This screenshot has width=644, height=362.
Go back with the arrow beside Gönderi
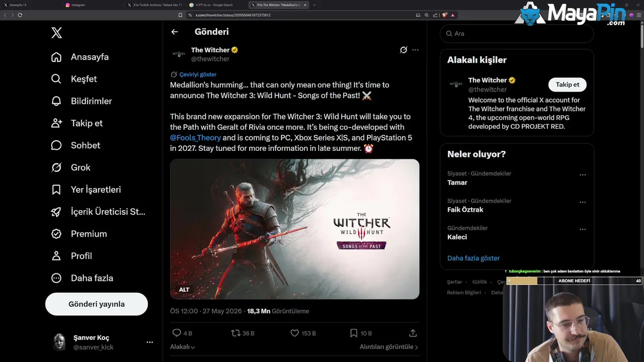pos(175,32)
